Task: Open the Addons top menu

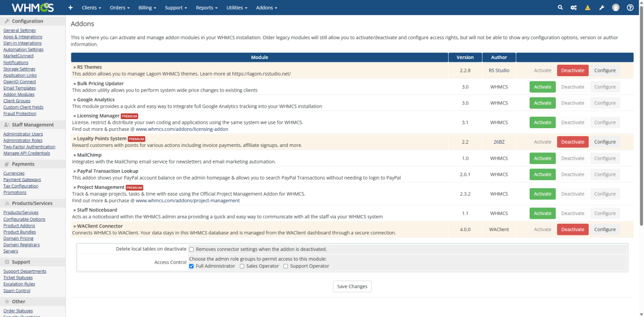Action: point(267,8)
